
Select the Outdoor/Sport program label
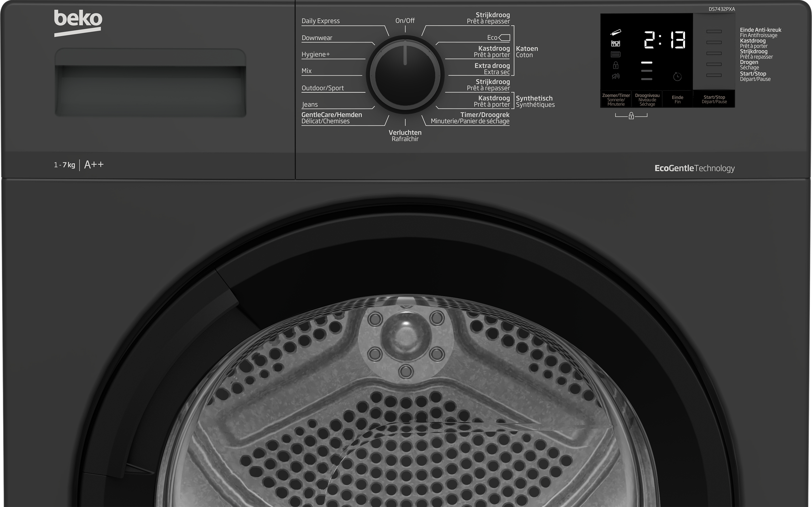click(322, 88)
